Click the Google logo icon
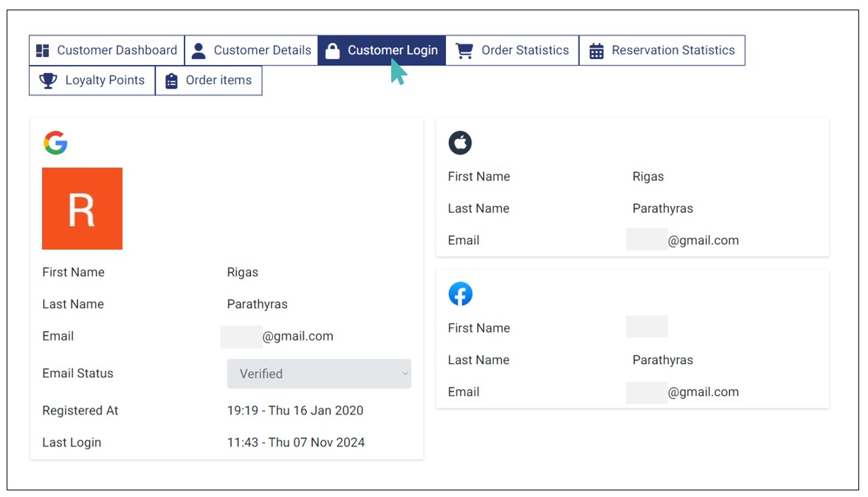Image resolution: width=868 pixels, height=497 pixels. [55, 143]
